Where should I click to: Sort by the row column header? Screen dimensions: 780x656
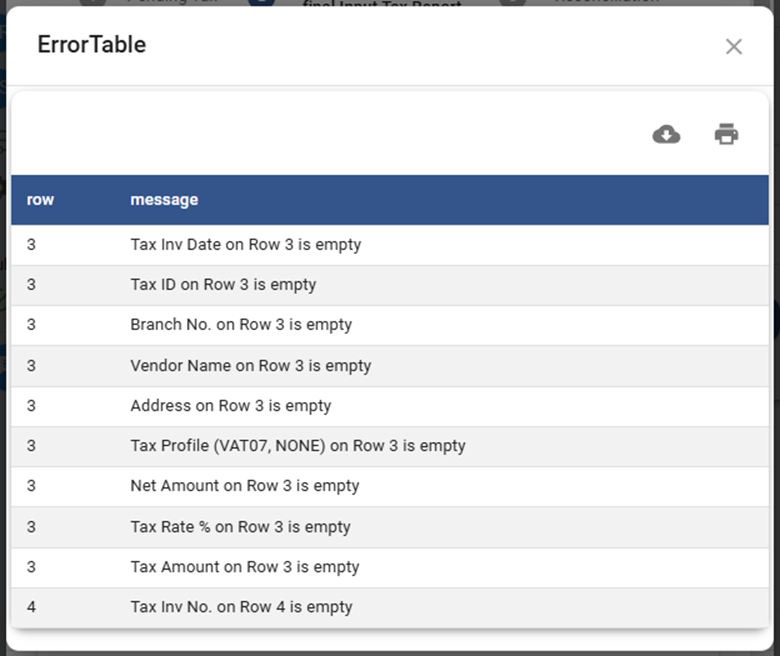click(x=40, y=200)
